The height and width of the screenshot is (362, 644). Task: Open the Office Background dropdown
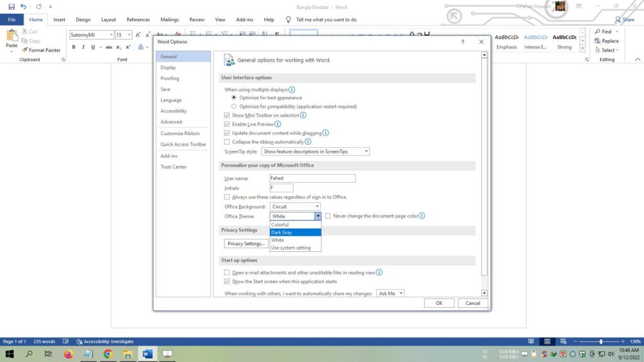click(296, 207)
